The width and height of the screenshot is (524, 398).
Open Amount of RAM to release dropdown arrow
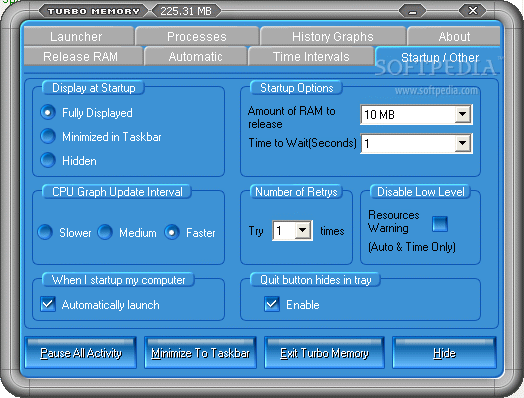click(x=463, y=114)
